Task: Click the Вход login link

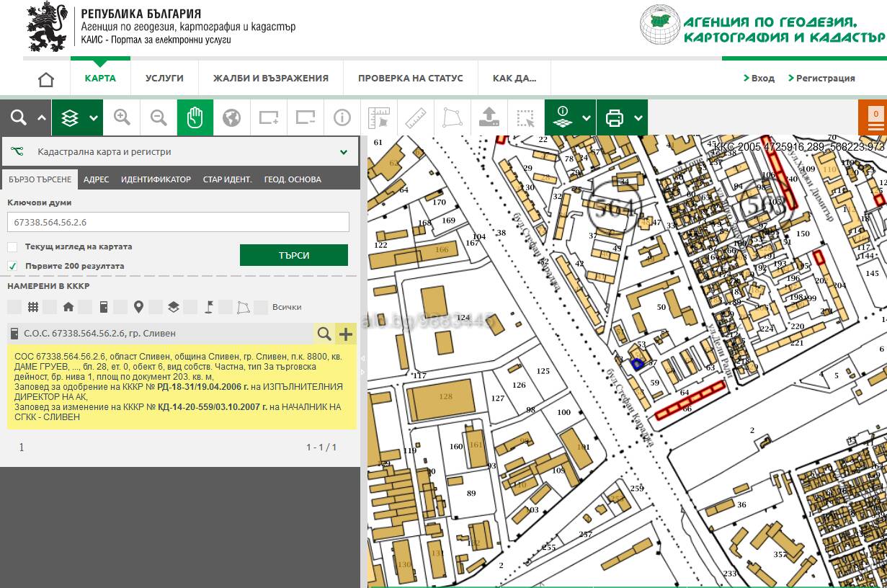Action: pos(759,78)
